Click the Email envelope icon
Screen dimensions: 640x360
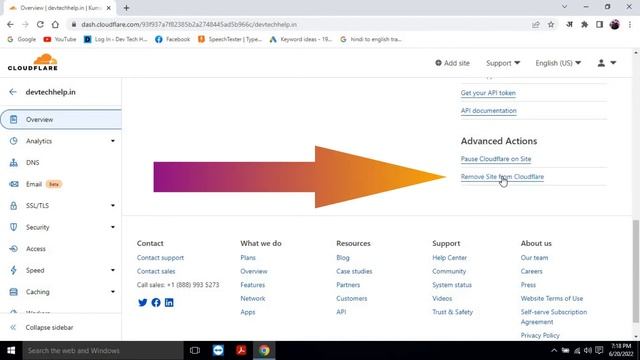[13, 184]
